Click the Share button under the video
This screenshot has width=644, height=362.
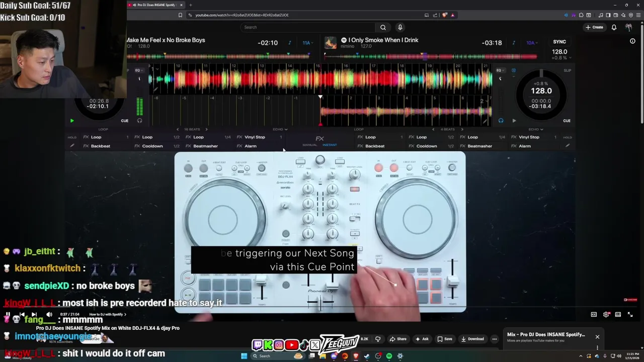397,339
